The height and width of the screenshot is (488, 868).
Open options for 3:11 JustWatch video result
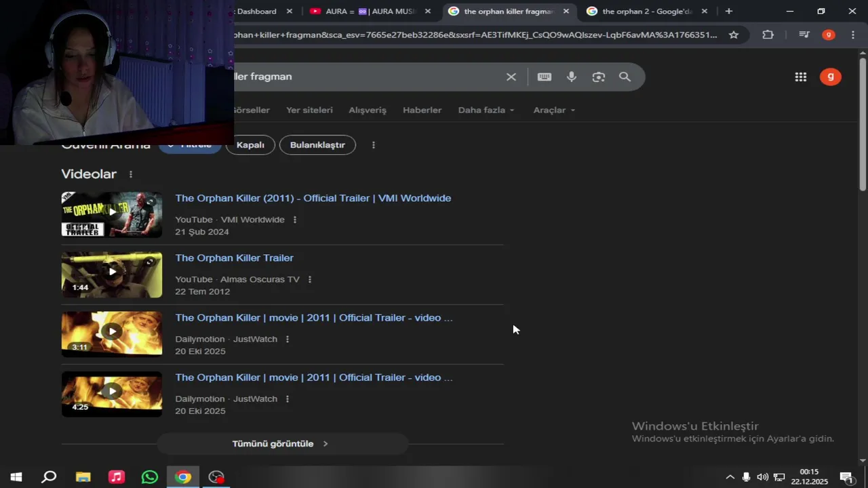pyautogui.click(x=287, y=339)
